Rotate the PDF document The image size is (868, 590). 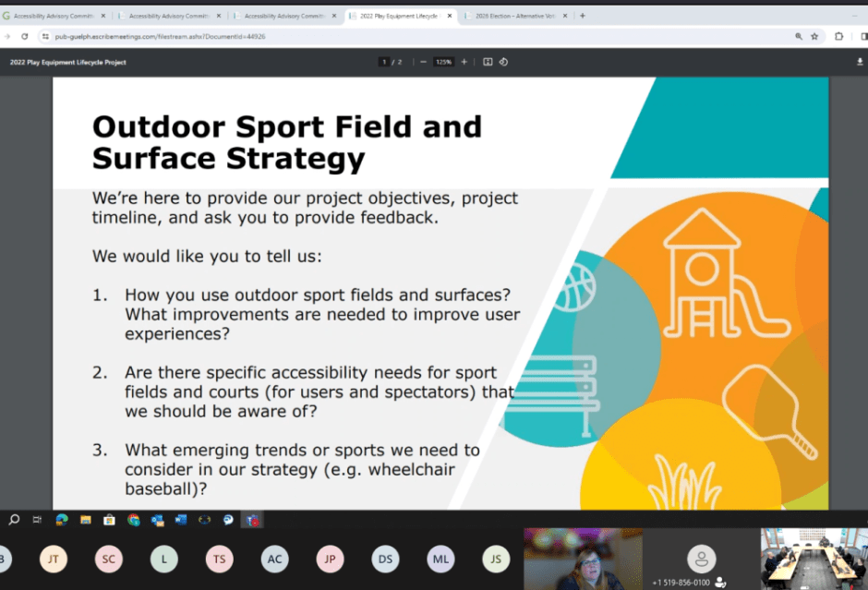(503, 62)
